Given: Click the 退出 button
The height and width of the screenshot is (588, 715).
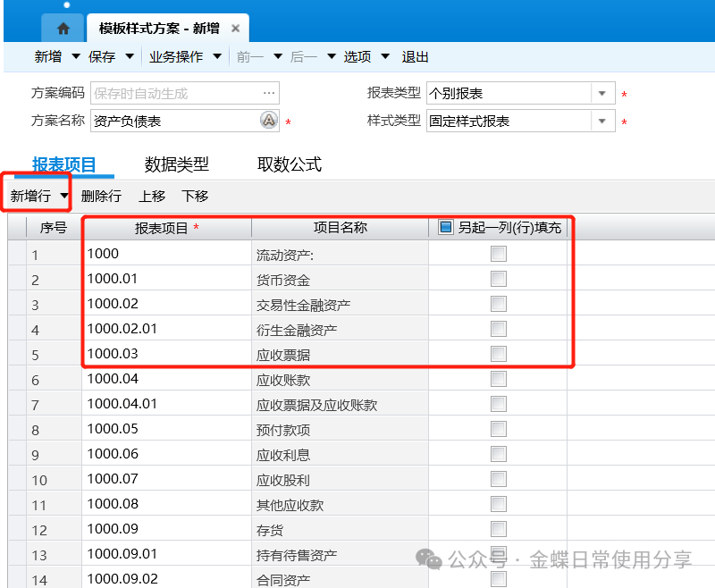Looking at the screenshot, I should (x=415, y=57).
